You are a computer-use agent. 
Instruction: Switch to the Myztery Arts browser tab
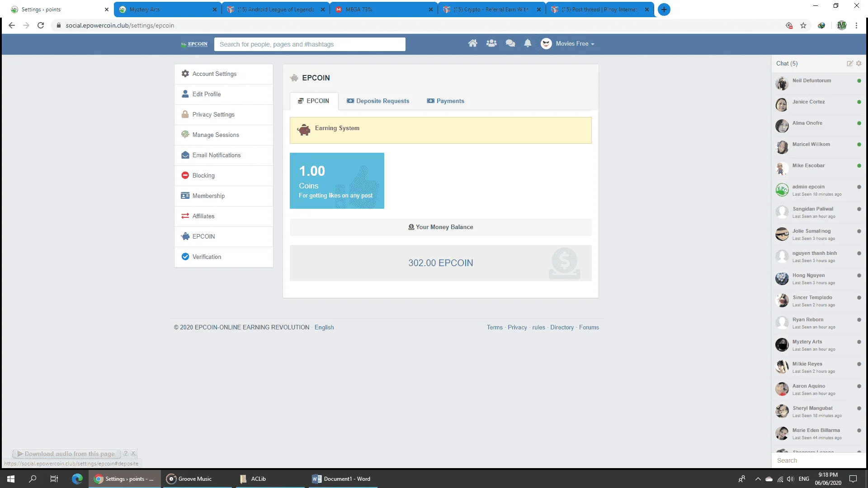pyautogui.click(x=168, y=9)
